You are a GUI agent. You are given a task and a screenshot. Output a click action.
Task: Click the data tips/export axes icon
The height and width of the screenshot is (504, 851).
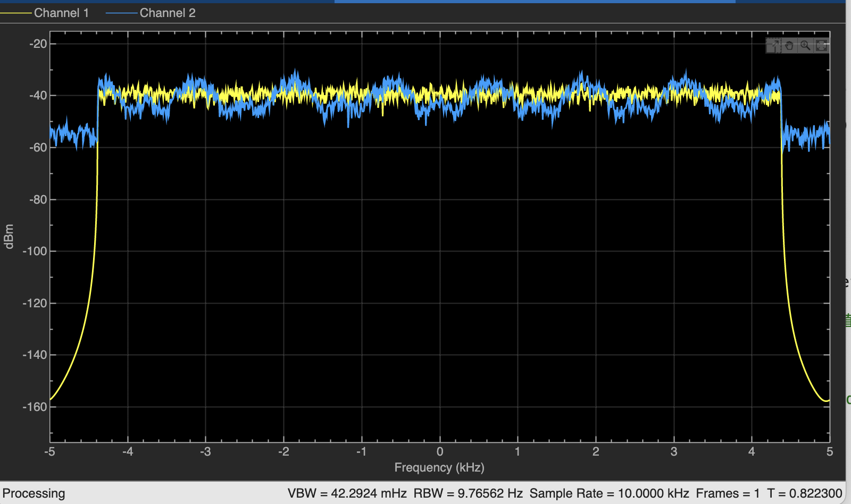coord(773,46)
